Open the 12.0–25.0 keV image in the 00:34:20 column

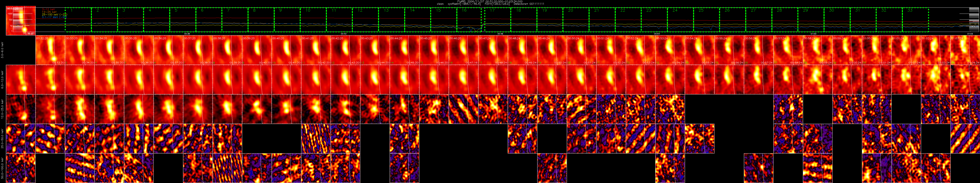[109, 109]
